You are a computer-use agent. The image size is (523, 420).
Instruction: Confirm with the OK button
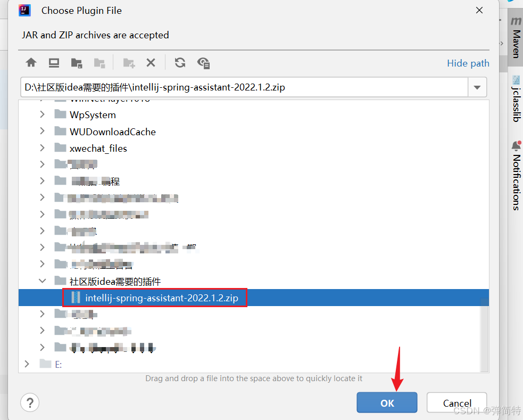coord(387,402)
